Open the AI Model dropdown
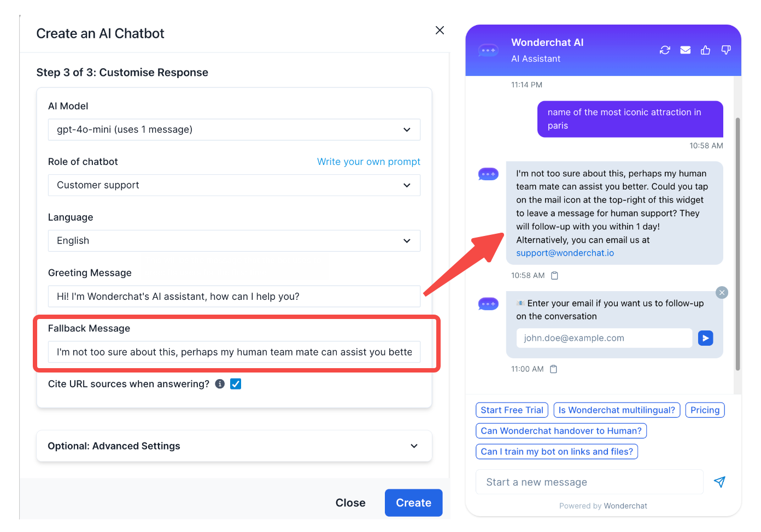 (234, 130)
